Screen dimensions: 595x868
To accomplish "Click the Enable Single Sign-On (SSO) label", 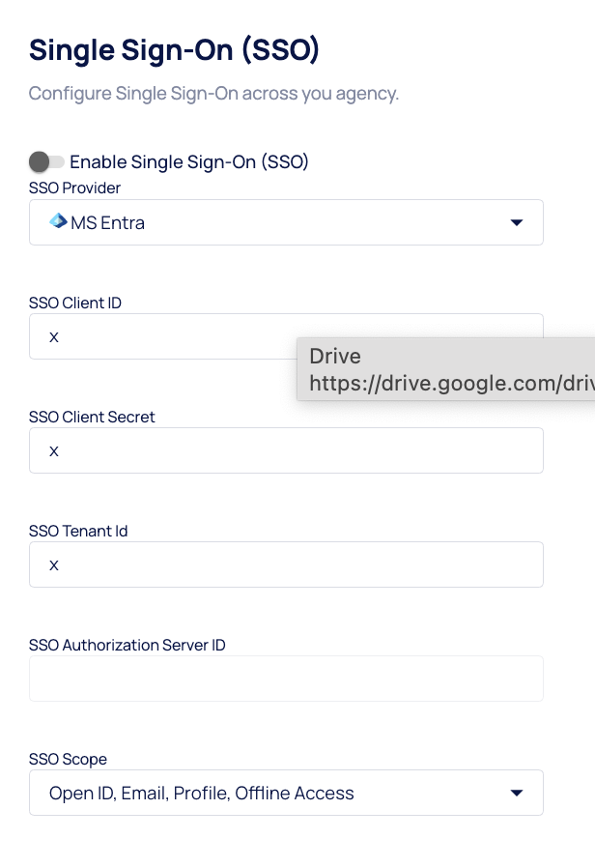I will tap(189, 161).
